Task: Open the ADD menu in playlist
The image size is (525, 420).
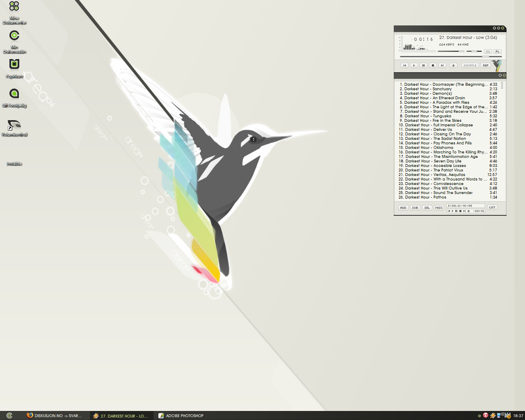Action: (x=403, y=208)
